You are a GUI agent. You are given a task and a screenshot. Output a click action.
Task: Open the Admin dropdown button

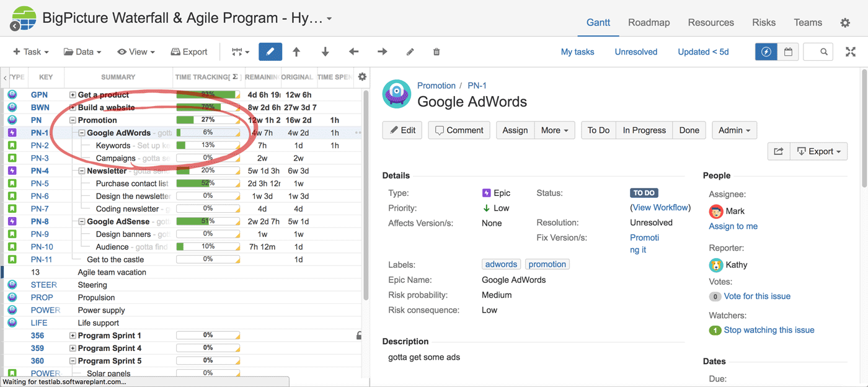click(735, 130)
